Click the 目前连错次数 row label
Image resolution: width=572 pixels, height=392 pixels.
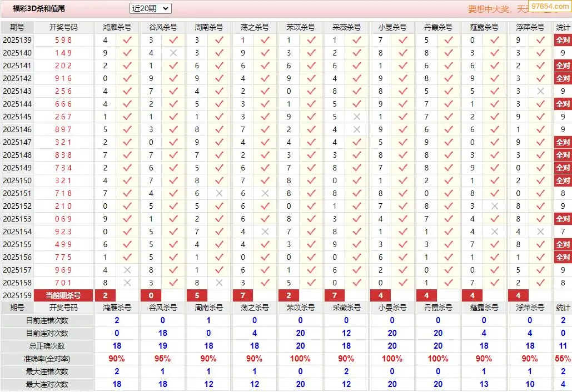[x=47, y=320]
